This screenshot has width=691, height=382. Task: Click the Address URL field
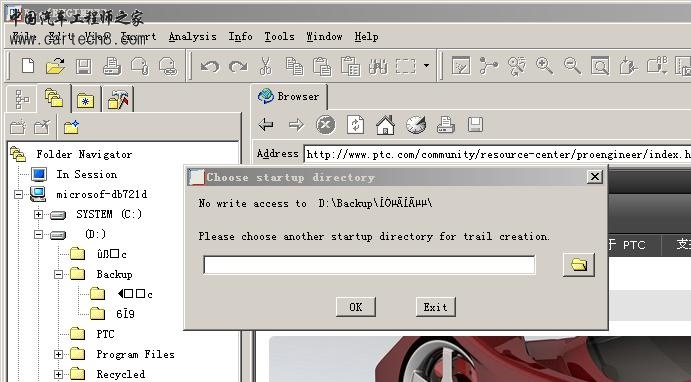[x=497, y=154]
